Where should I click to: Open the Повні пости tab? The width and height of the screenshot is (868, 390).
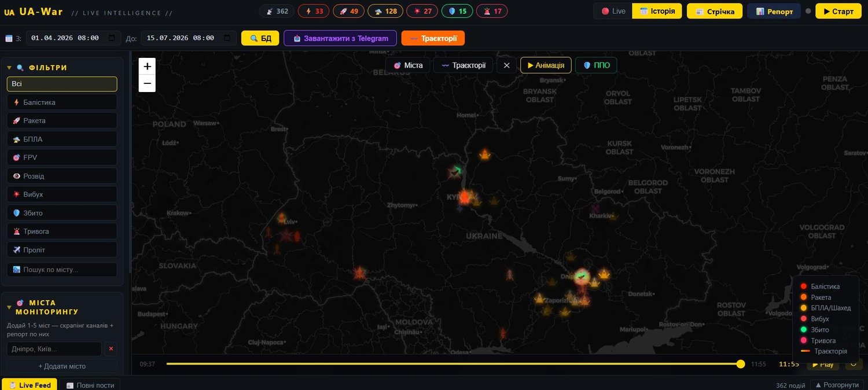click(90, 385)
